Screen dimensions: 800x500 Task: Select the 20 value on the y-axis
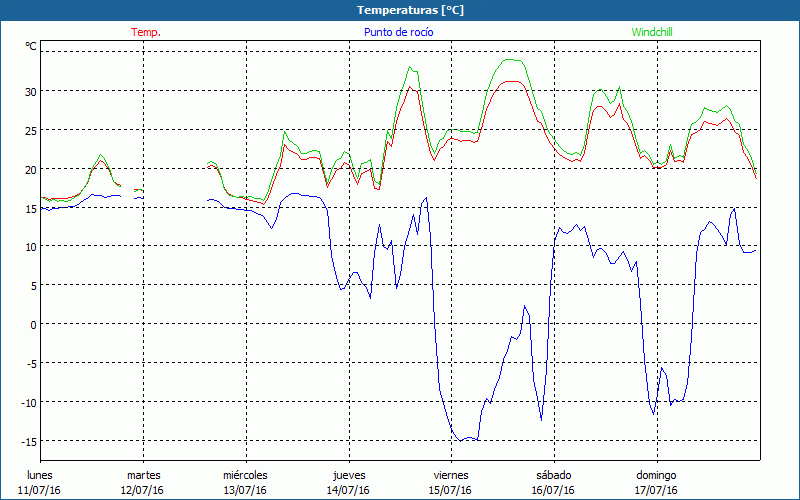pyautogui.click(x=30, y=169)
